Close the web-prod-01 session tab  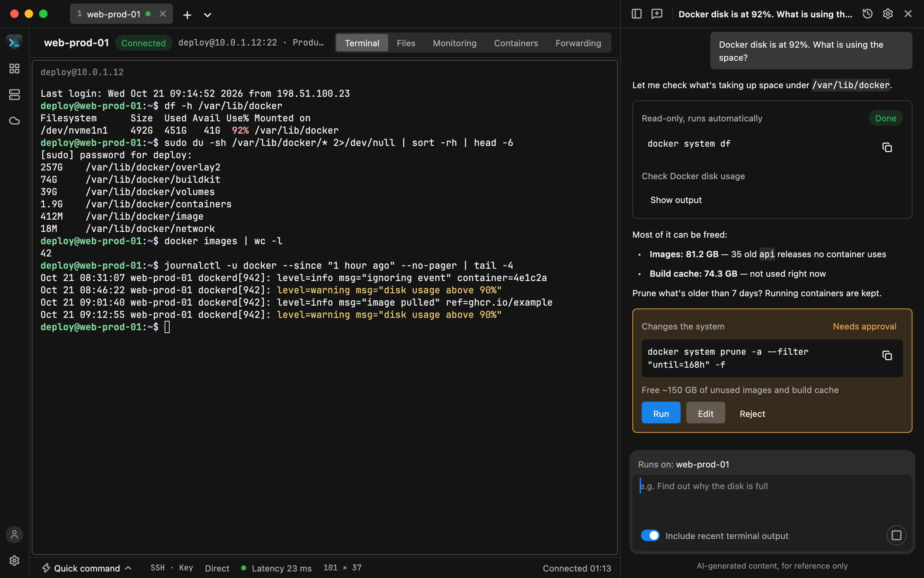pyautogui.click(x=163, y=14)
